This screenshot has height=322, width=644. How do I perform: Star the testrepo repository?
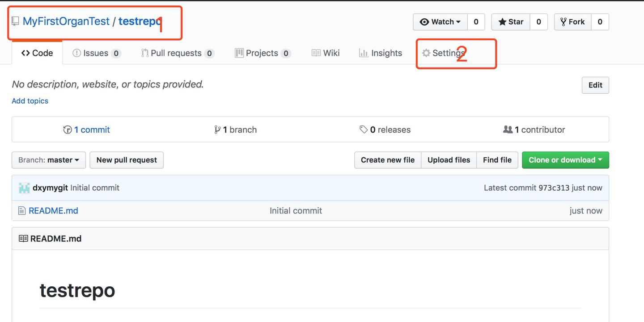click(511, 22)
